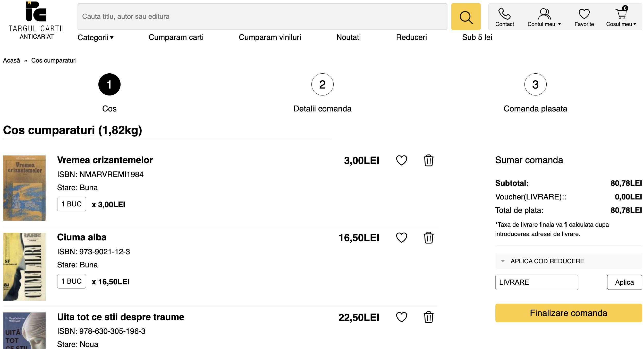Open the Contact phone icon
Screen dimensions: 644x349
pos(504,14)
